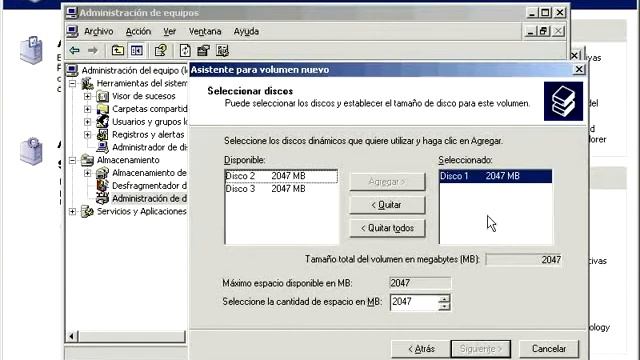Click the Forward arrow toolbar icon
Viewport: 640px width, 360px height.
[93, 50]
